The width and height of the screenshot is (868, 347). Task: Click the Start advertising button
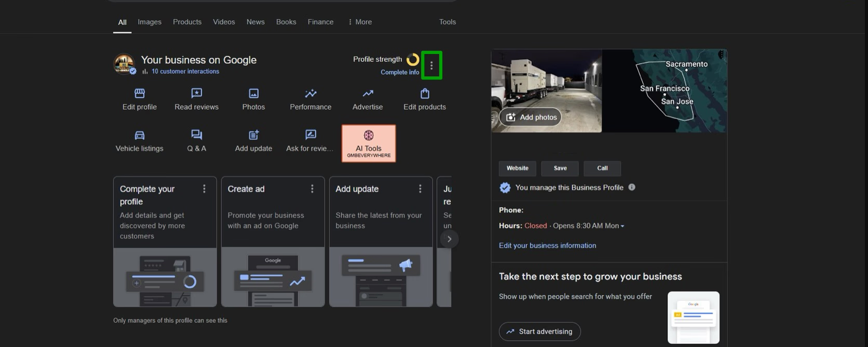point(539,331)
